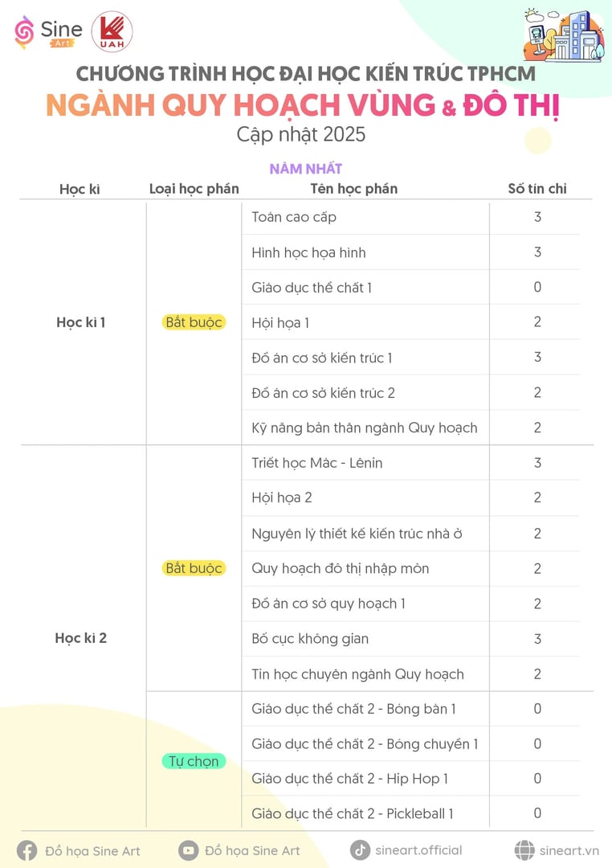Click the green Tự chọn tag
Viewport: 612px width, 868px height.
coord(194,761)
